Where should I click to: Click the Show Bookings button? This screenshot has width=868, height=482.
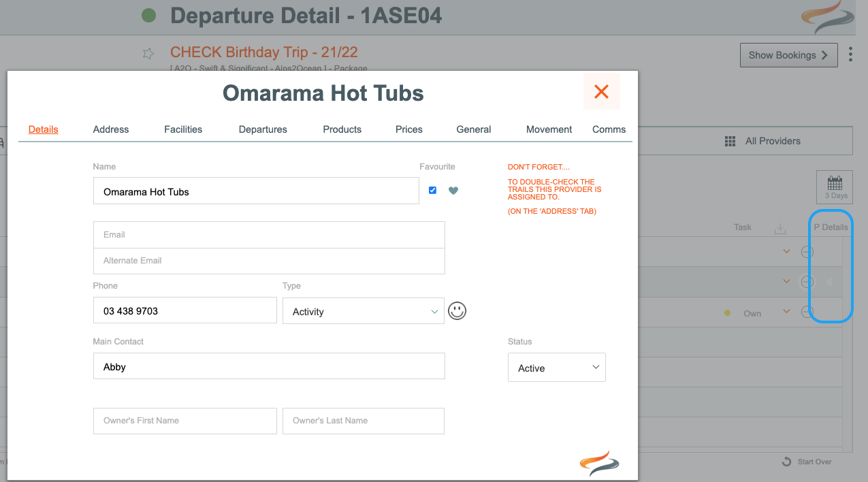point(789,55)
